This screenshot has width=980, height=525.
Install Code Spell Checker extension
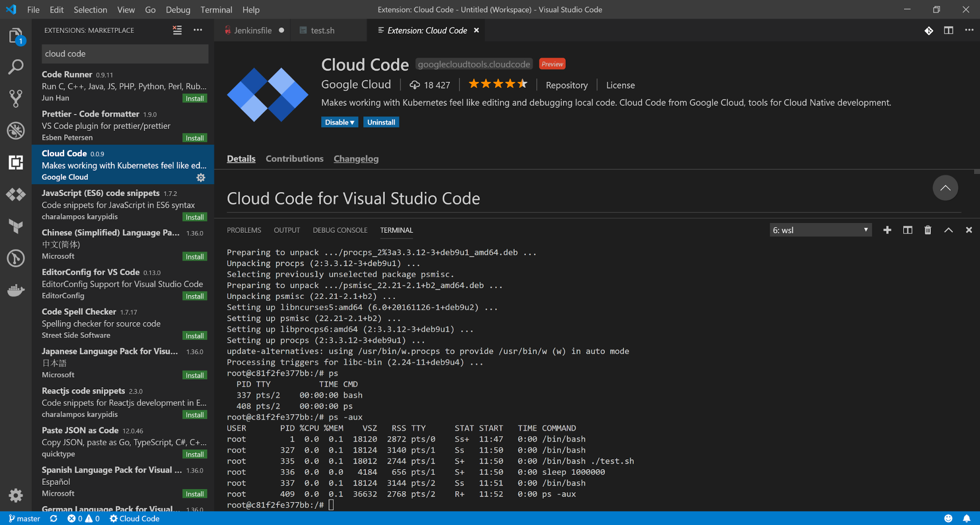click(x=195, y=336)
